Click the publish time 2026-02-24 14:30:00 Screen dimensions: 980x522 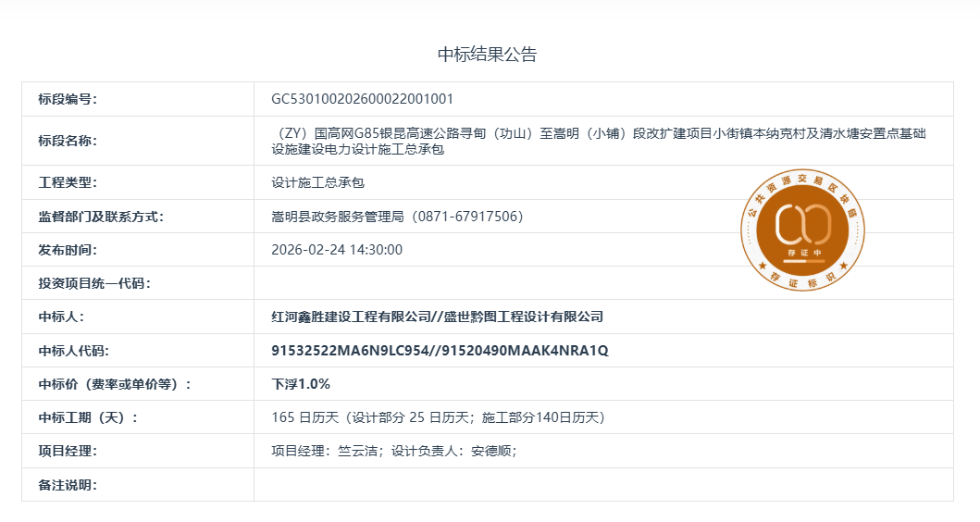337,250
